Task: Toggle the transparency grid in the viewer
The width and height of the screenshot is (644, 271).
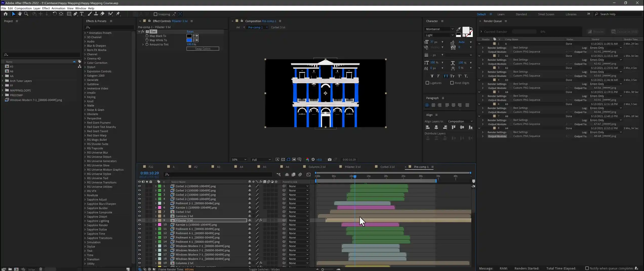Action: coord(283,160)
